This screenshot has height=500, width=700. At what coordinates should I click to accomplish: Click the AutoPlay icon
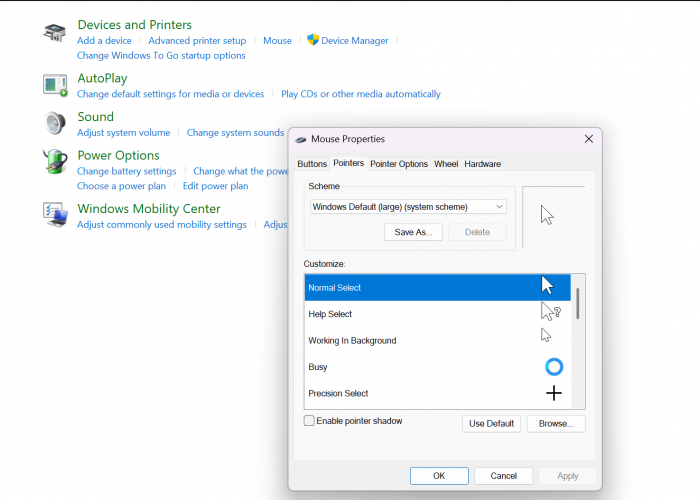pos(54,86)
